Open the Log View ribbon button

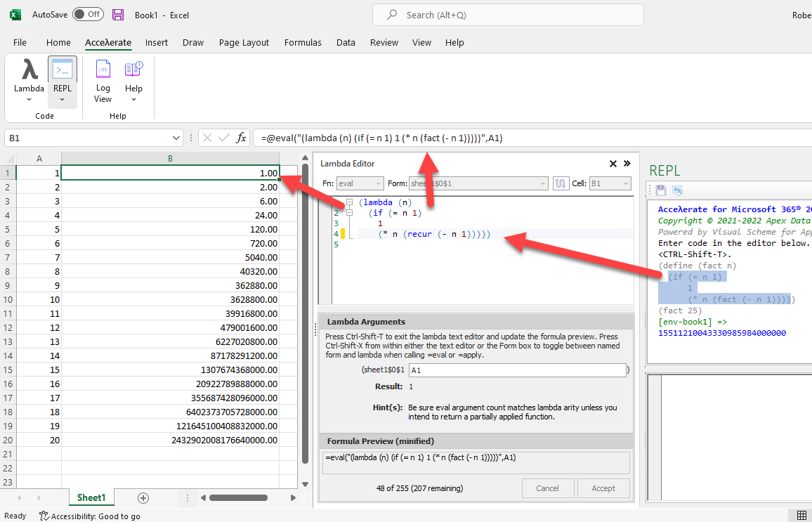(103, 81)
